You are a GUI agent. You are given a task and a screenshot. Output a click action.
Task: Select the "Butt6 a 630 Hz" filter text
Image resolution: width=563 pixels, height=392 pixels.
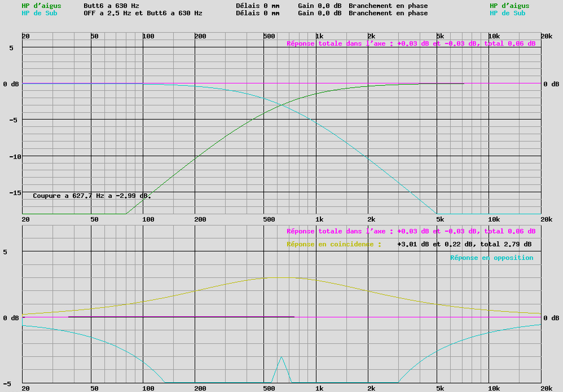111,6
